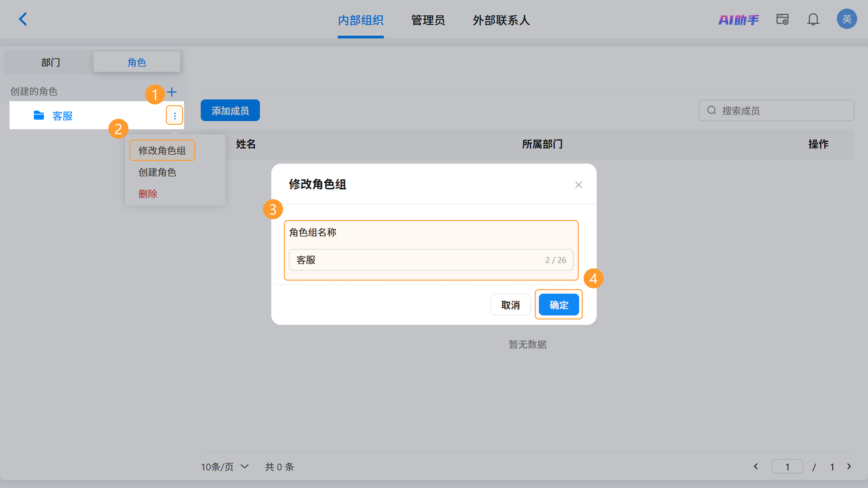The height and width of the screenshot is (488, 868).
Task: Click the current page number box
Action: (x=787, y=467)
